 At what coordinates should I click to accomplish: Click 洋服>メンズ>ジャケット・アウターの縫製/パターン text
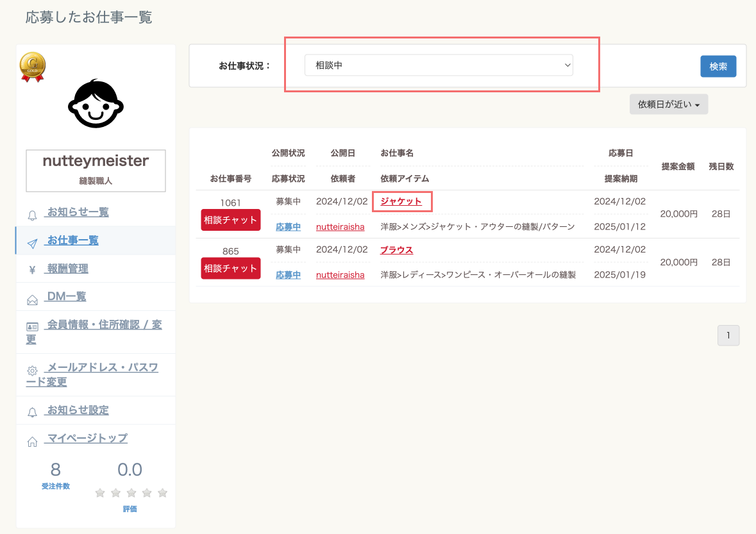coord(477,226)
